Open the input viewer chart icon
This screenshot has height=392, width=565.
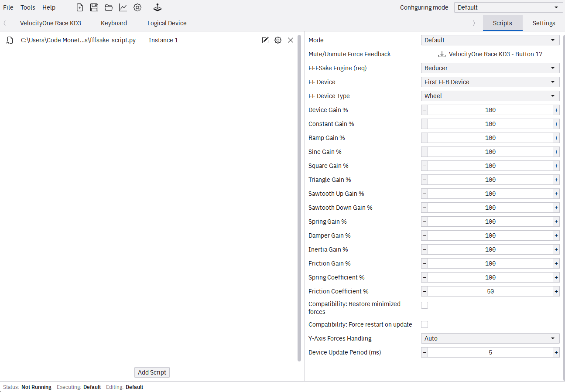(123, 7)
